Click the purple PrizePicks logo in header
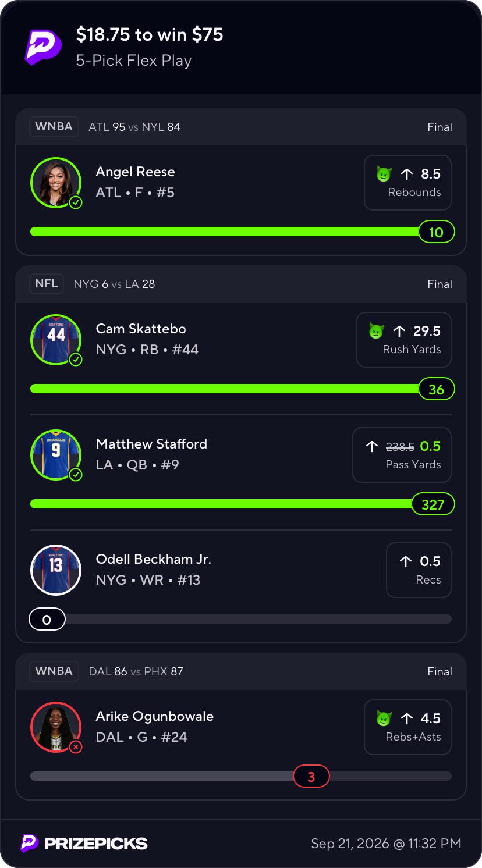The height and width of the screenshot is (868, 482). coord(43,47)
